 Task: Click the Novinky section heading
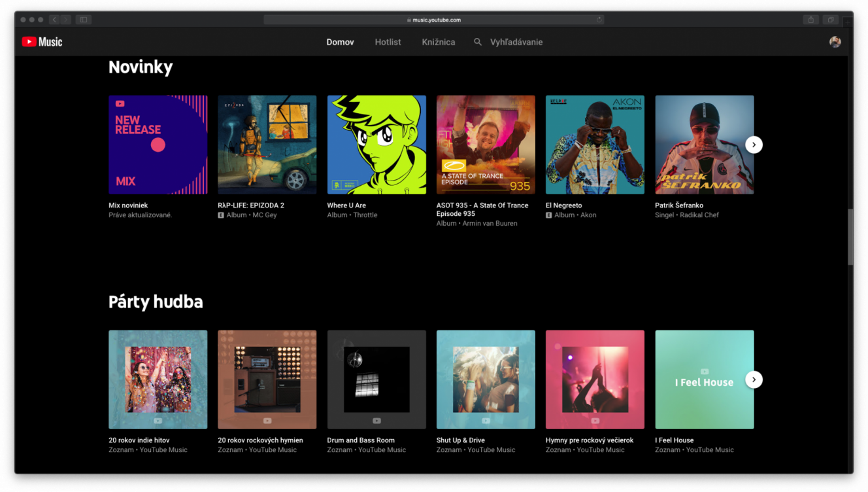(x=141, y=67)
